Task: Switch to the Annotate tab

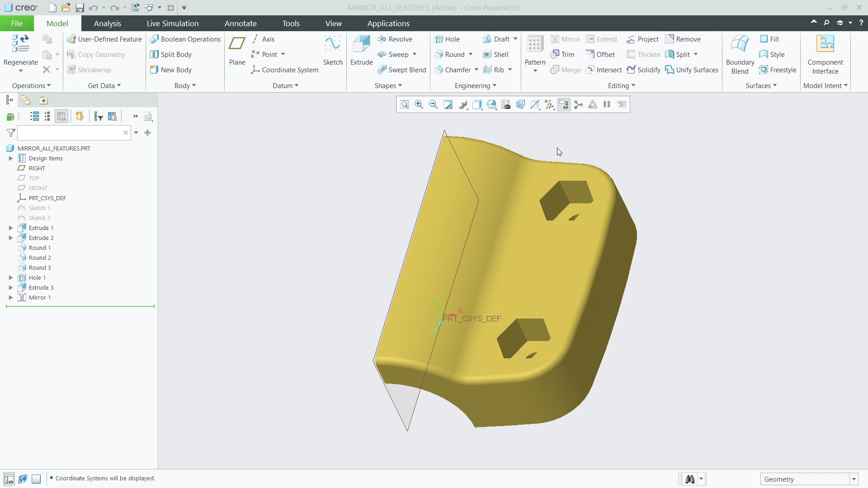Action: 241,23
